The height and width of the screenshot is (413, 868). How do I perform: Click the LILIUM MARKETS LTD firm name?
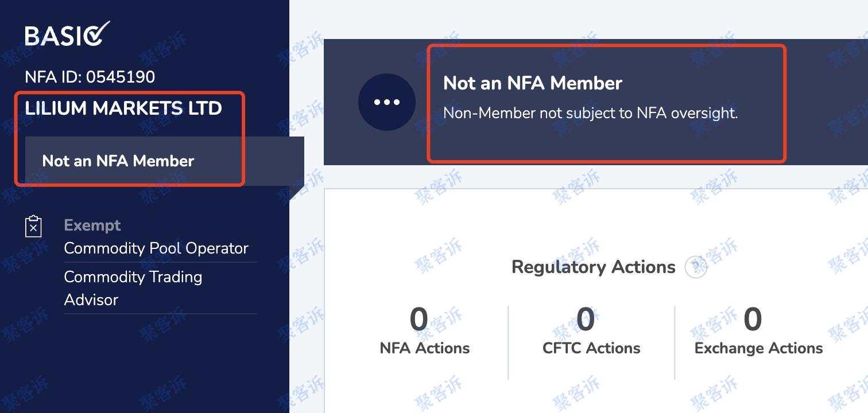(x=123, y=108)
